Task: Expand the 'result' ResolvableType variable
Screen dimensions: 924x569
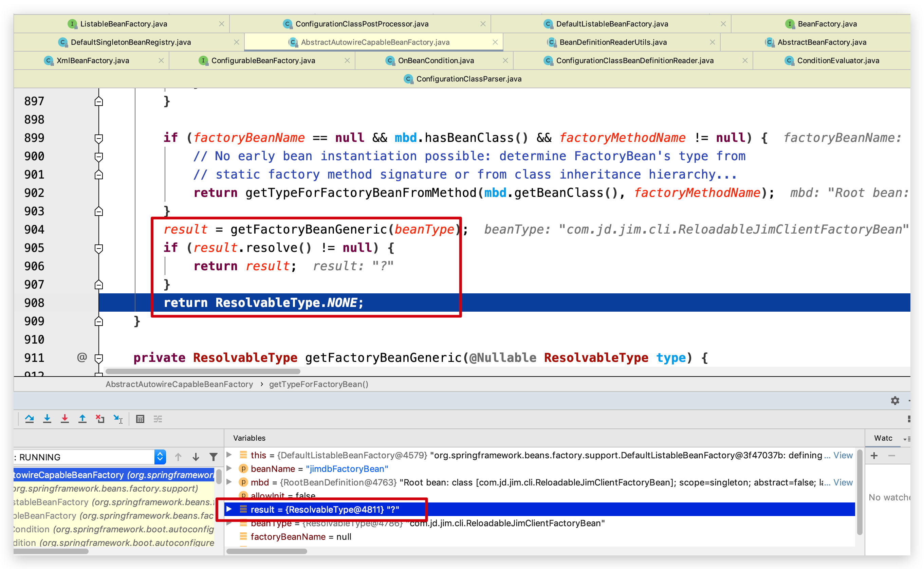Action: pos(229,509)
